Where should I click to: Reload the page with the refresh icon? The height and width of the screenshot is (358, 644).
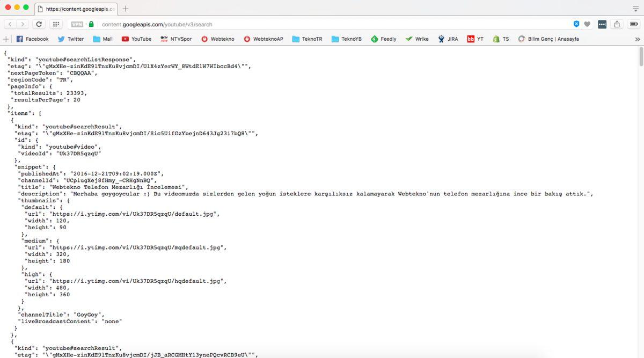click(x=39, y=24)
